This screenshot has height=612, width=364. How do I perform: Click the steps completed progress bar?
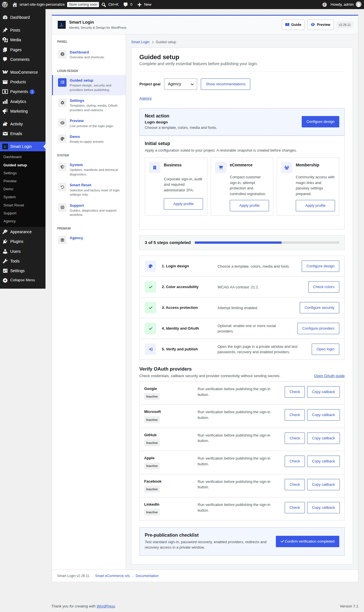coord(267,243)
